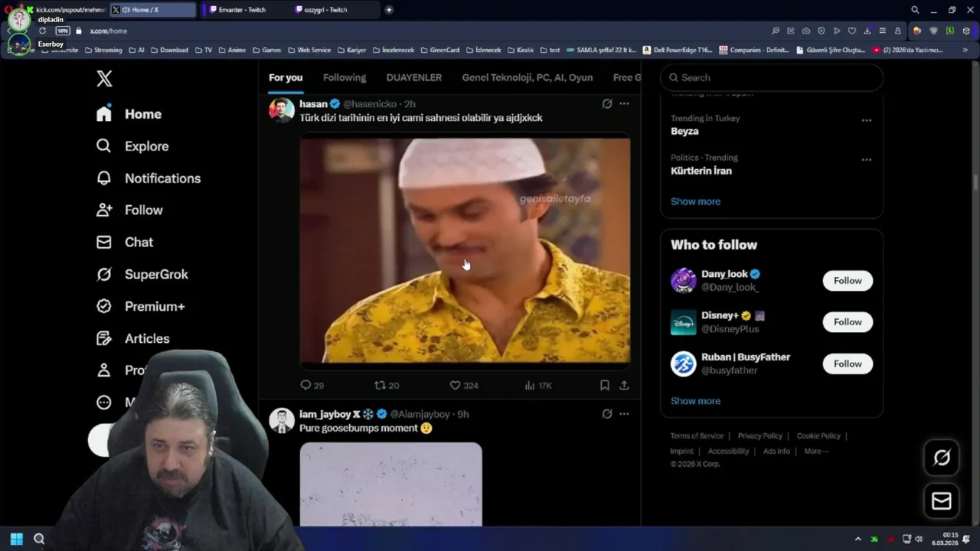Screen dimensions: 980x551
Task: Follow Ruban | BusyFather
Action: coord(848,364)
